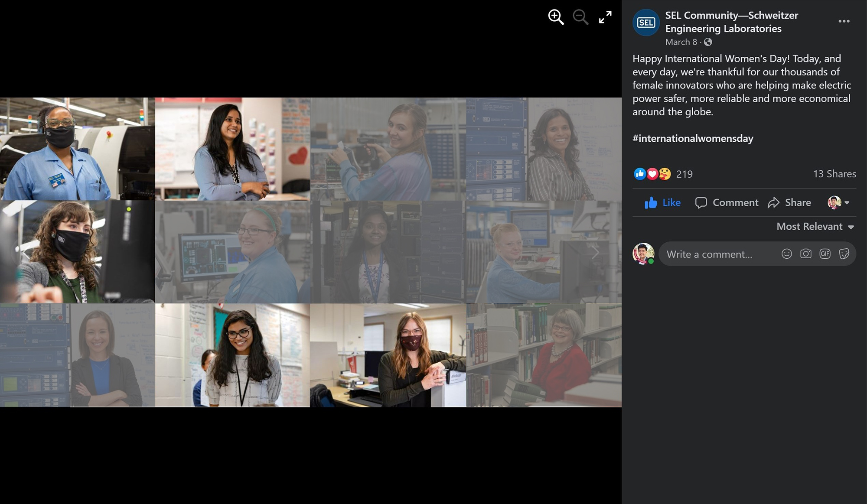The width and height of the screenshot is (867, 504).
Task: Click the woman in blue lab coat photo
Action: (77, 149)
